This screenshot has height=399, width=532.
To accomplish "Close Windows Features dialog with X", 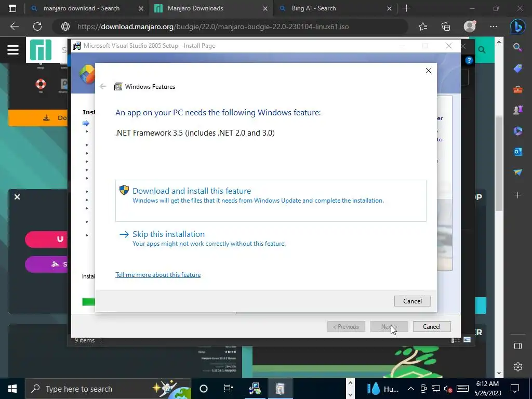I will click(429, 71).
